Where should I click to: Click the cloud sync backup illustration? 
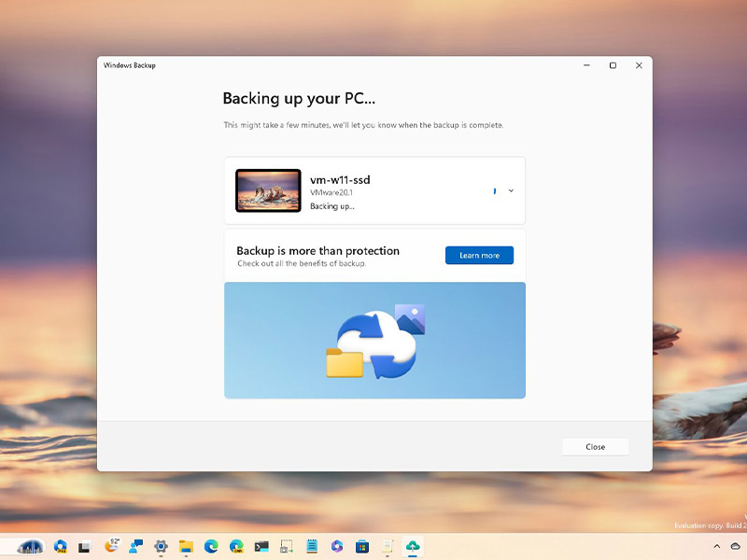(375, 341)
